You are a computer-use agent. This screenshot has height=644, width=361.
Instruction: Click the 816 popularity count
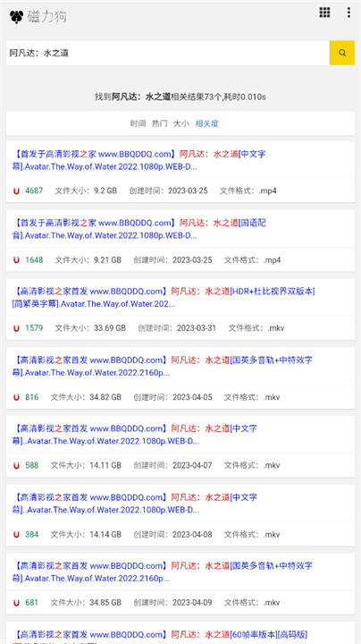click(x=31, y=397)
